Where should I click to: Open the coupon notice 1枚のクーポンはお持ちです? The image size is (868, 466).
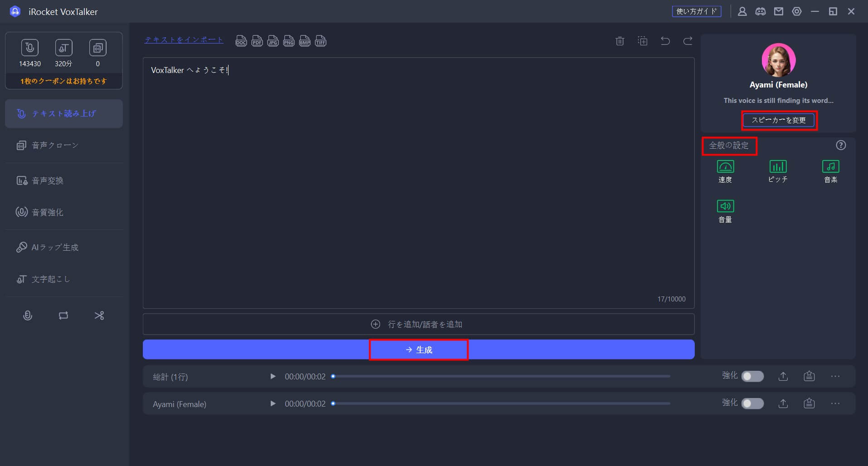point(63,81)
